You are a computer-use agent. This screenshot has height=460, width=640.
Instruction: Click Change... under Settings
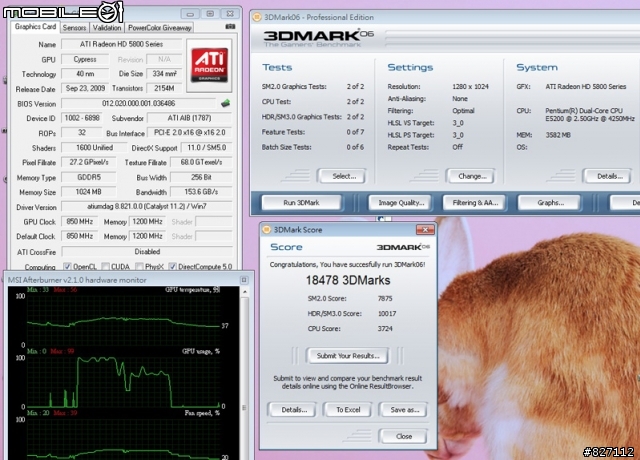click(x=472, y=176)
